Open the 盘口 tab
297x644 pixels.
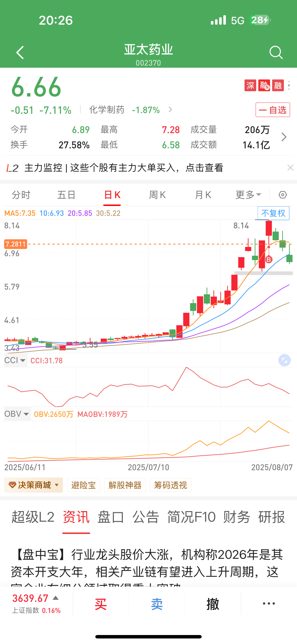(x=111, y=517)
